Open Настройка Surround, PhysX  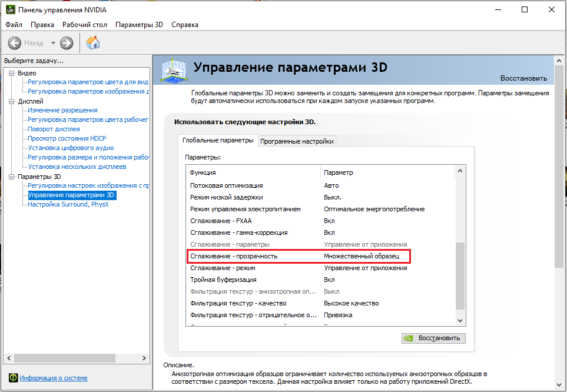pyautogui.click(x=68, y=204)
